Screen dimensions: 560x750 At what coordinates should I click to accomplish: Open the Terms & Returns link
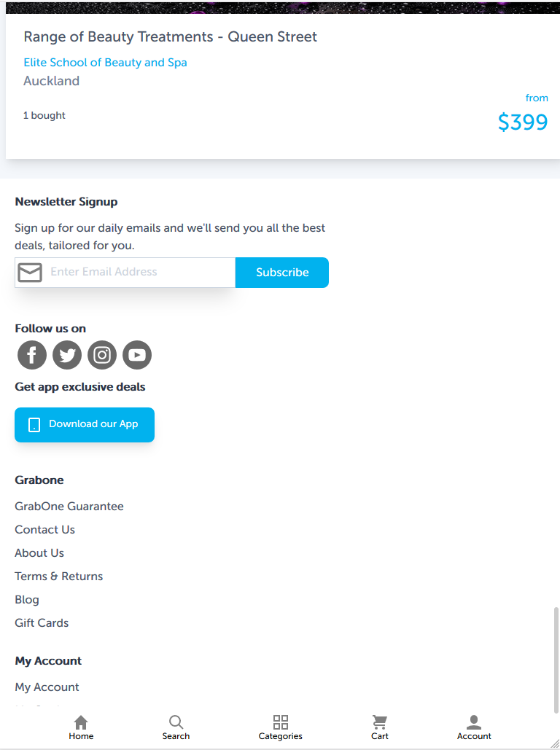click(x=59, y=577)
